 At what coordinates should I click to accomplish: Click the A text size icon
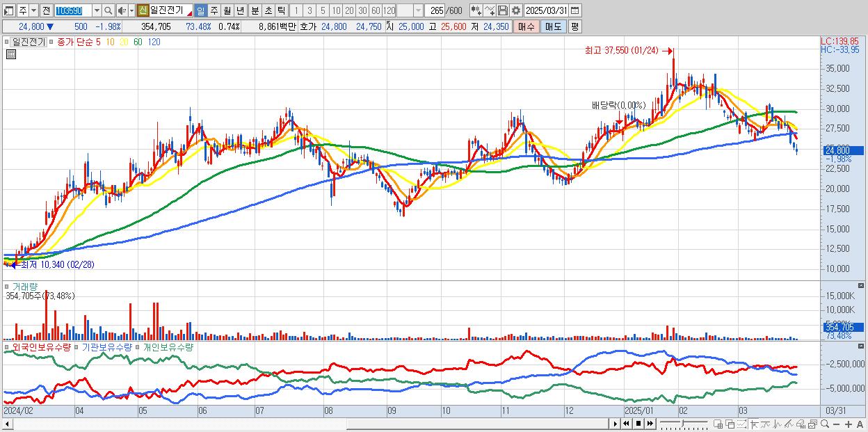(x=860, y=424)
